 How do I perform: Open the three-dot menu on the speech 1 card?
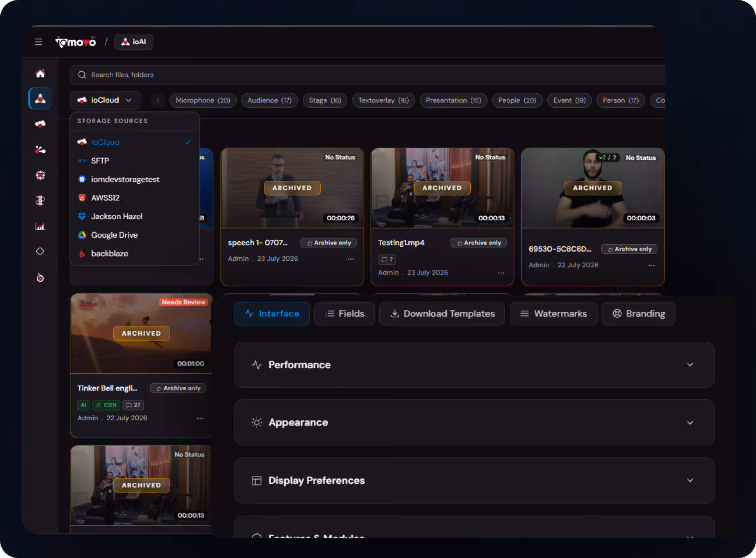coord(351,259)
